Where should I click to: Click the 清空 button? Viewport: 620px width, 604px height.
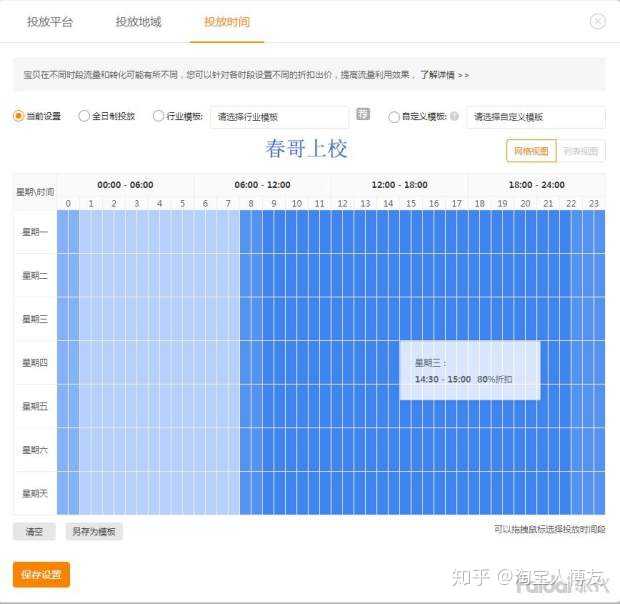(34, 532)
